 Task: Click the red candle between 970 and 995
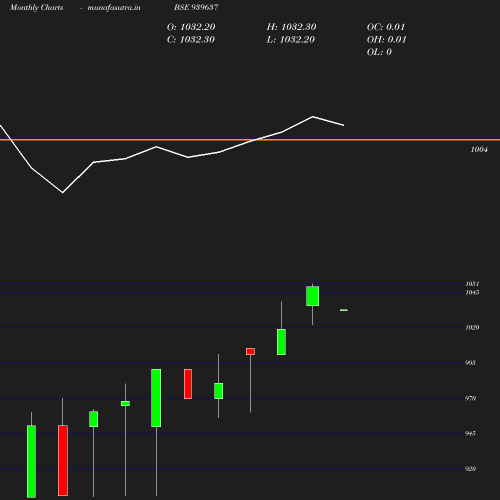tap(188, 384)
